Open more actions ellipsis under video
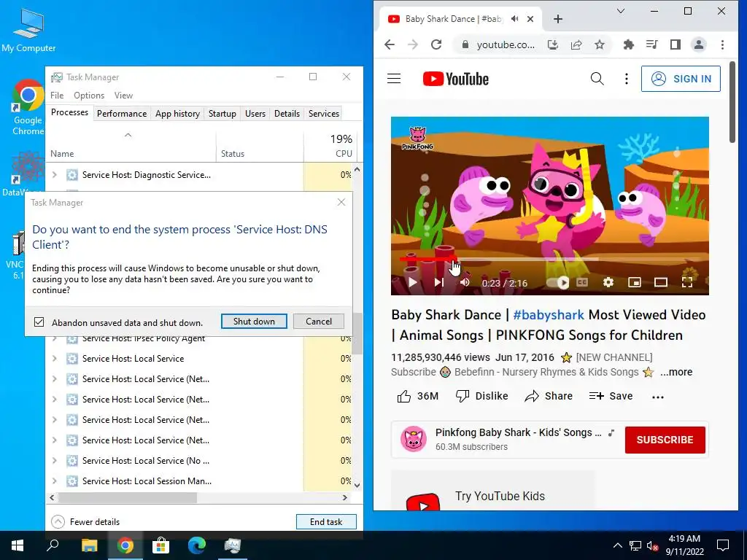 658,397
